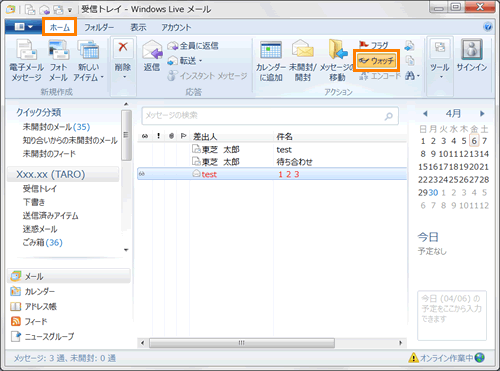The width and height of the screenshot is (500, 371).
Task: Open the help question mark icon
Action: pos(488,27)
